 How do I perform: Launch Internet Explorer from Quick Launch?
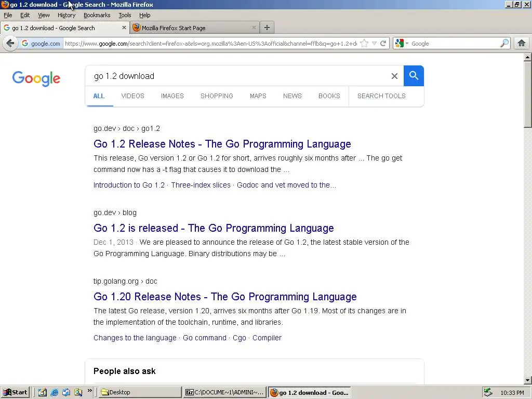pyautogui.click(x=54, y=392)
